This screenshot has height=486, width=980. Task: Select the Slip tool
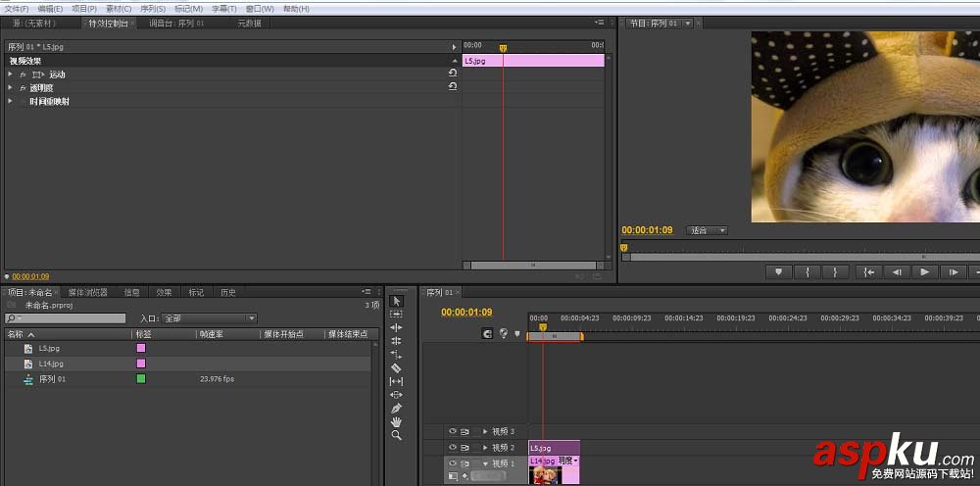pos(396,381)
